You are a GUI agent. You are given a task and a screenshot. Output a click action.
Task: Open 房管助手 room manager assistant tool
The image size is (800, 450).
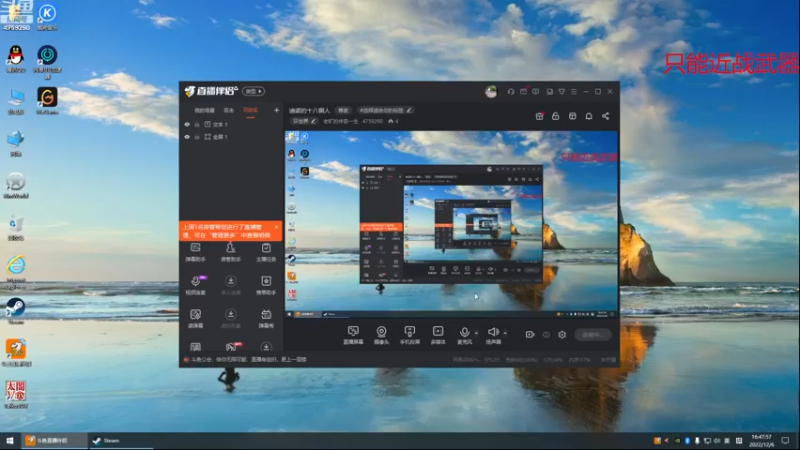[x=231, y=253]
